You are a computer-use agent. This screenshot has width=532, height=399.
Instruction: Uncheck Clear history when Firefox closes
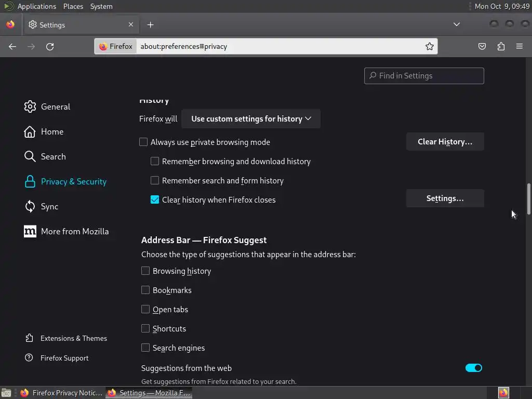click(155, 199)
